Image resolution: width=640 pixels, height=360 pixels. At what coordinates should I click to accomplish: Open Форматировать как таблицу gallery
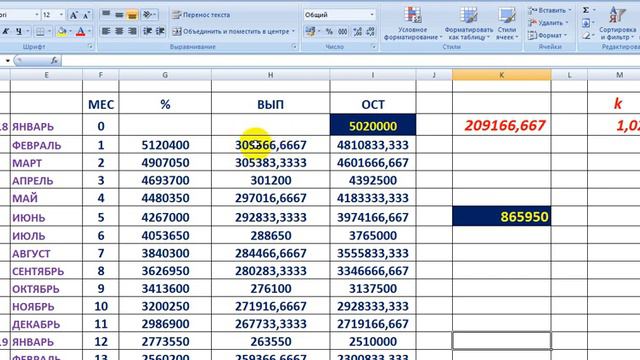[468, 23]
